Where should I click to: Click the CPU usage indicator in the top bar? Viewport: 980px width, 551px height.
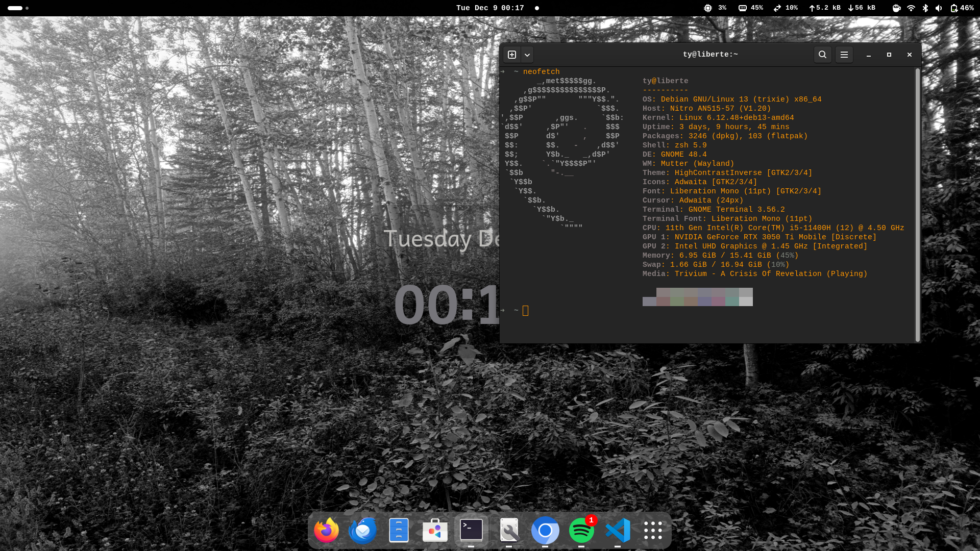click(715, 8)
